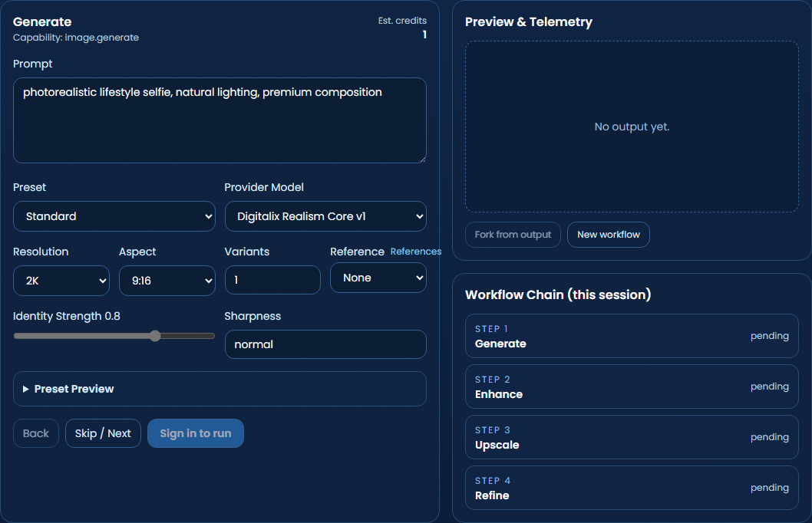
Task: Click the References link
Action: coord(415,251)
